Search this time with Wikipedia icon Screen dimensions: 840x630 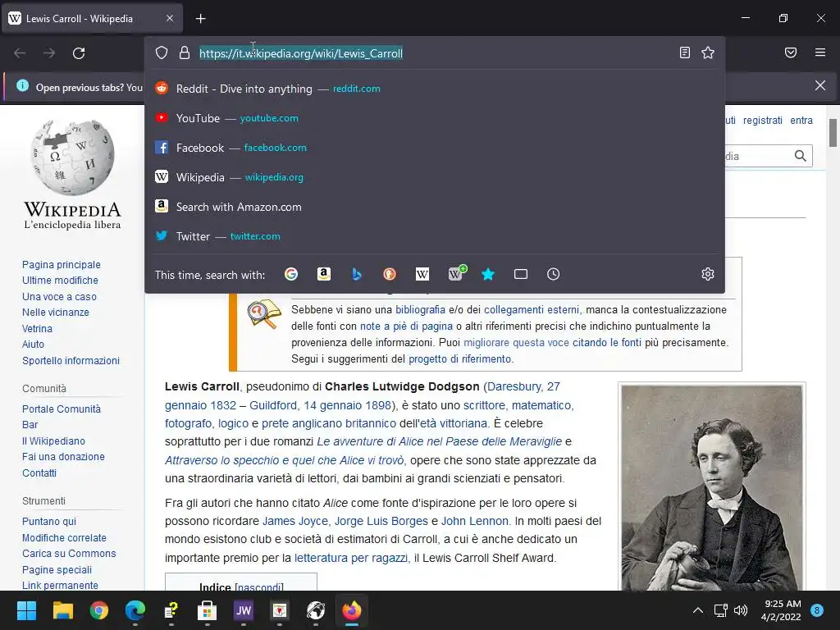422,274
